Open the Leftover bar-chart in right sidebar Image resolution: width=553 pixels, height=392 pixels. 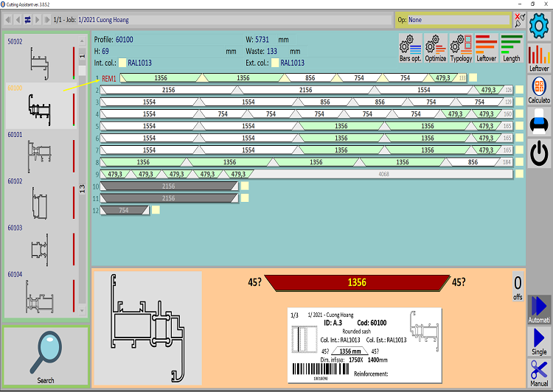pos(539,58)
